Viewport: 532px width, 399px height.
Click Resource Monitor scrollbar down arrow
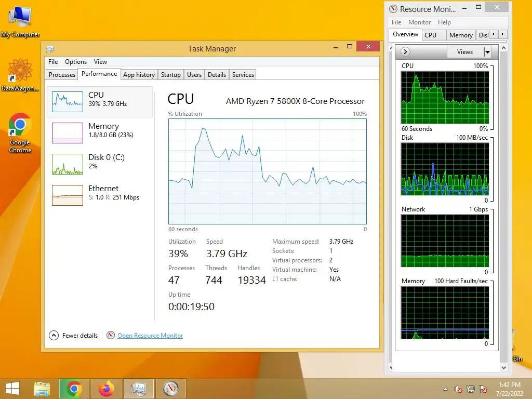click(503, 367)
